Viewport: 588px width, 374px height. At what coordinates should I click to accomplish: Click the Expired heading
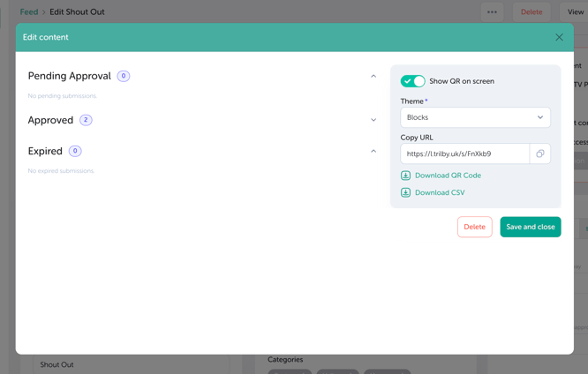click(45, 151)
